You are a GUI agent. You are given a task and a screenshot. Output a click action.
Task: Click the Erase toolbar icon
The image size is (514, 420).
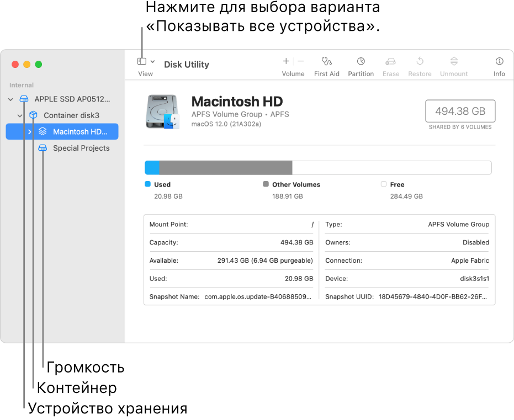click(390, 61)
